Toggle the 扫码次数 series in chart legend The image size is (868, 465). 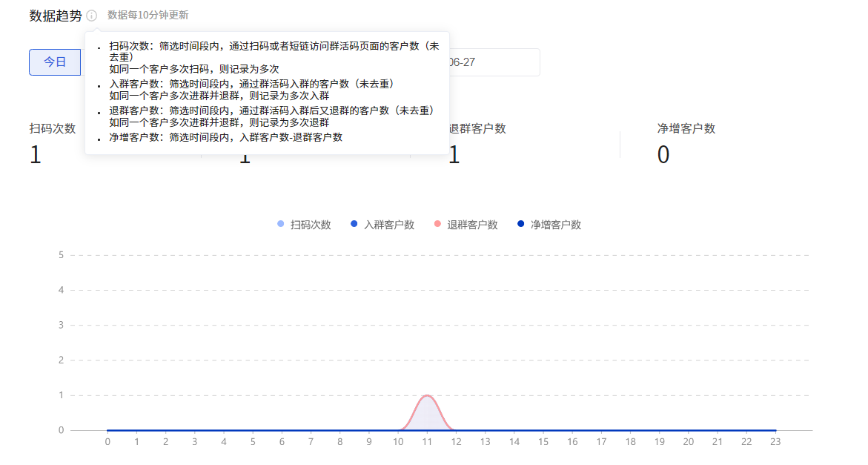coord(304,225)
